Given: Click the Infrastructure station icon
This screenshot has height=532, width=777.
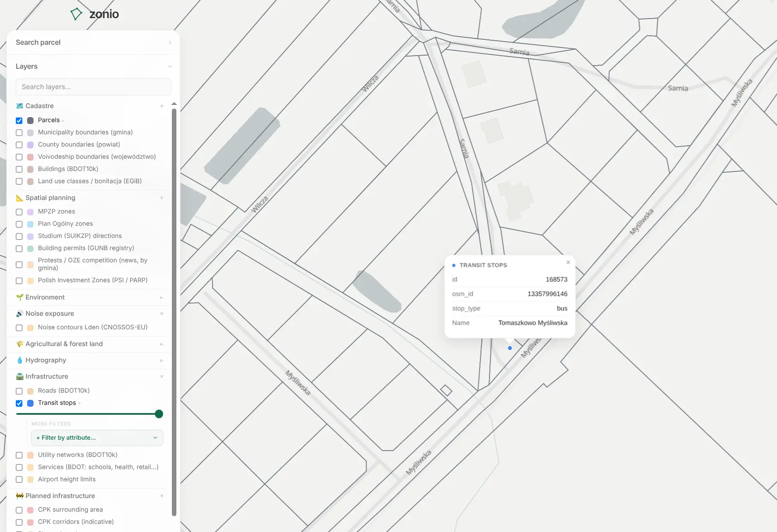Looking at the screenshot, I should tap(19, 376).
